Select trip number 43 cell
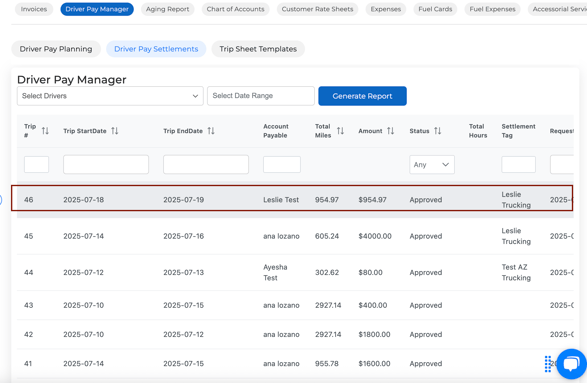Viewport: 587px width, 383px height. coord(29,306)
